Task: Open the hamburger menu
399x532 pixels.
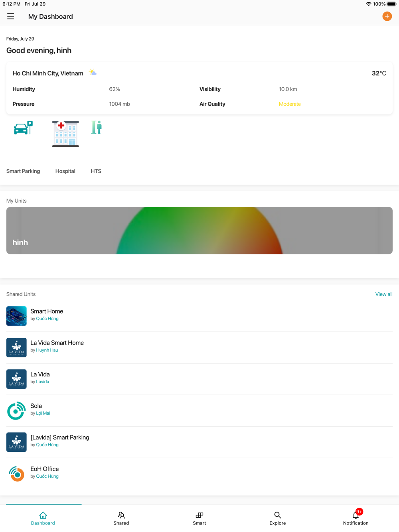Action: [11, 16]
